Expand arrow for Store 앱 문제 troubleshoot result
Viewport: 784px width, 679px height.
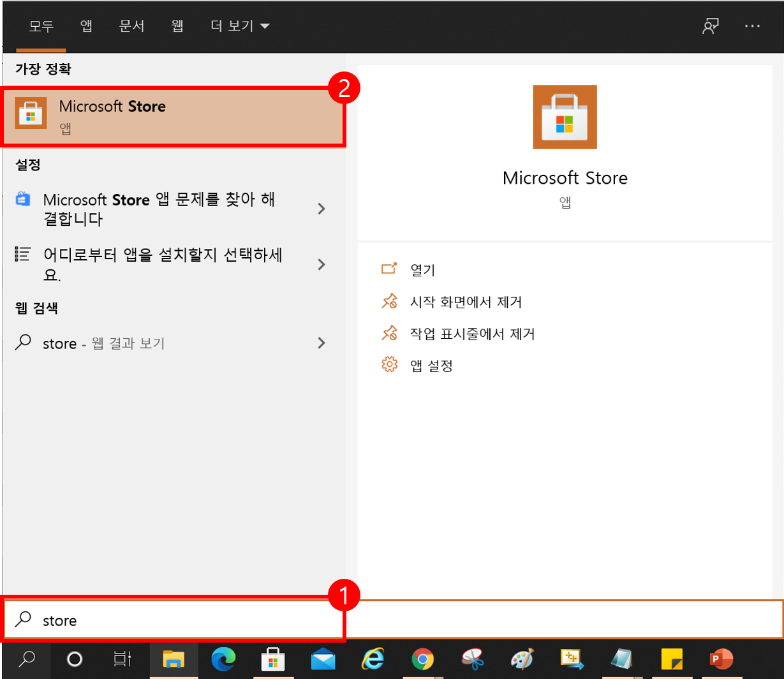tap(322, 209)
